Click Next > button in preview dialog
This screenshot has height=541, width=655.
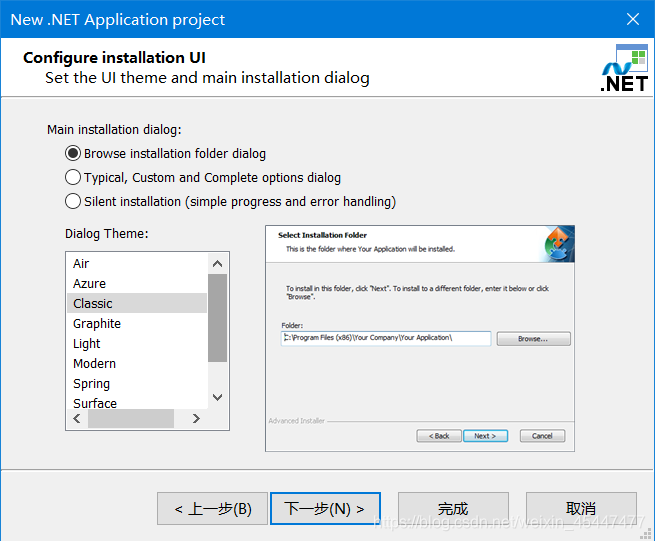tap(485, 436)
